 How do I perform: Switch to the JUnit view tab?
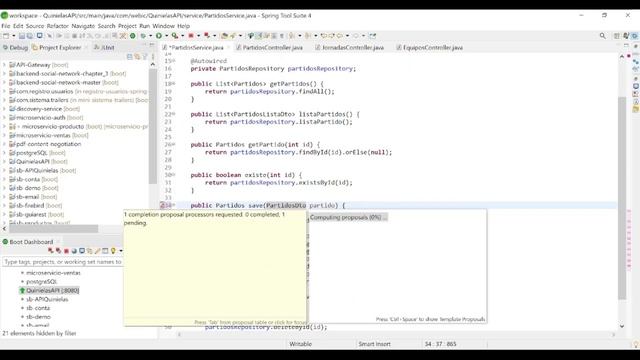tap(104, 47)
